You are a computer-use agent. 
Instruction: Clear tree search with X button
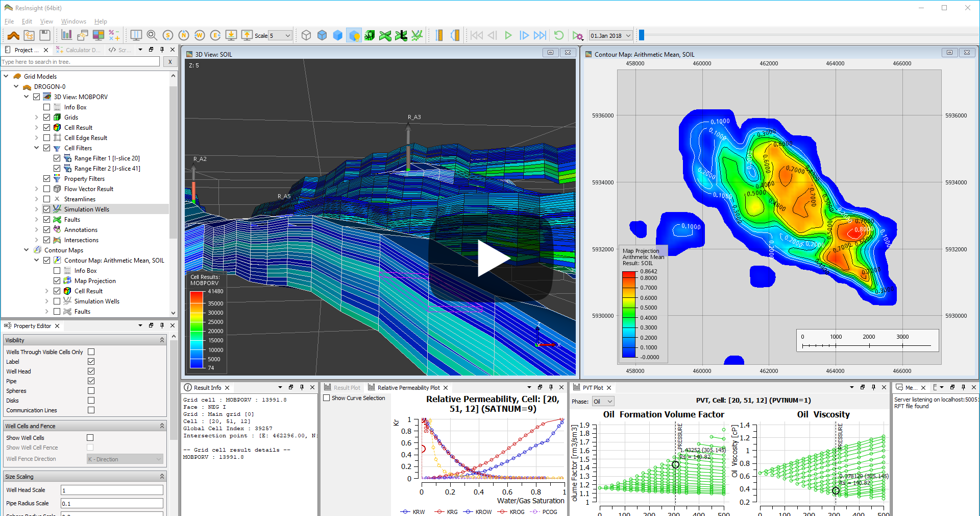pyautogui.click(x=170, y=62)
